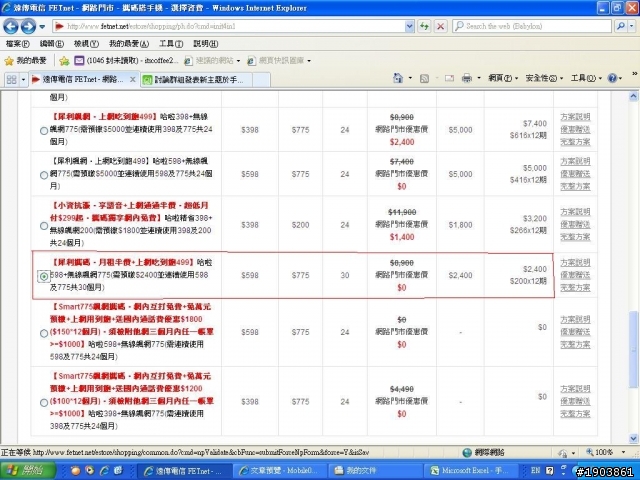Click the protected mode status icon
The width and height of the screenshot is (640, 480).
point(563,453)
